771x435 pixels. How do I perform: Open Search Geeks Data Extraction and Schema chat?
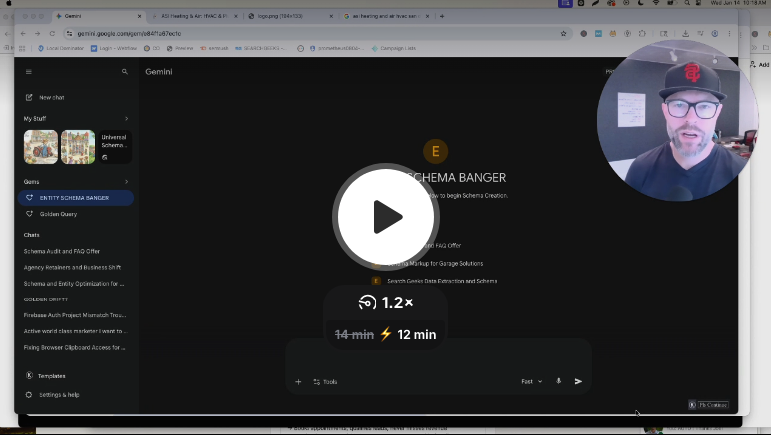point(434,281)
